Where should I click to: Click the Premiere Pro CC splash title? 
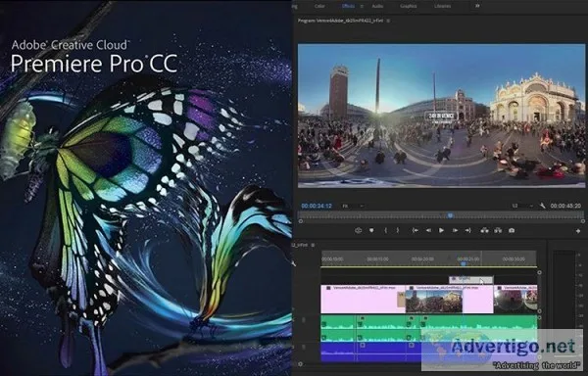[94, 64]
